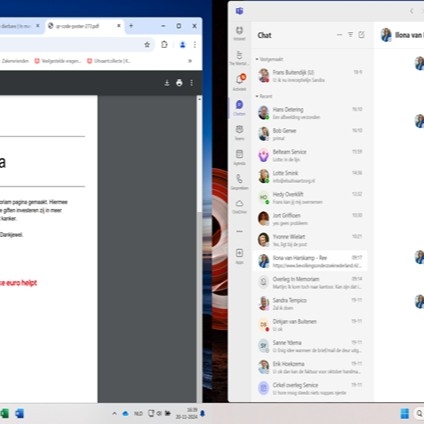Show hidden tray icons chevron
Image resolution: width=424 pixels, height=424 pixels.
coord(114,414)
